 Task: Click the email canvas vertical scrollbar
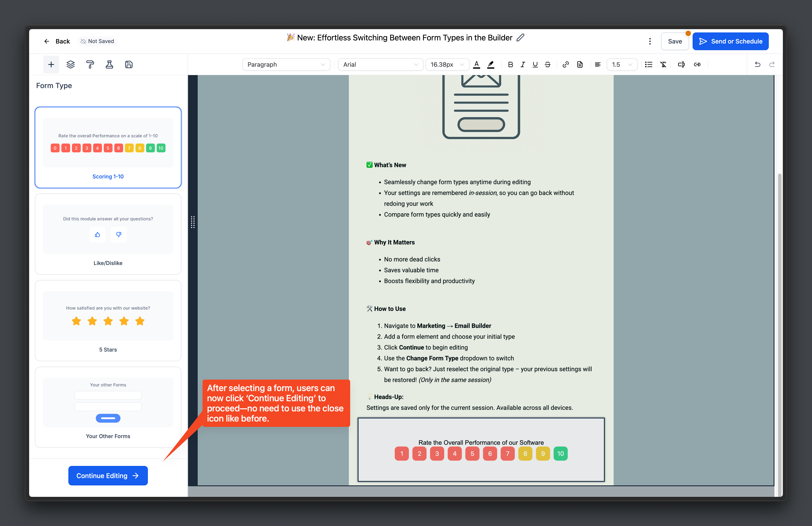coord(780,335)
